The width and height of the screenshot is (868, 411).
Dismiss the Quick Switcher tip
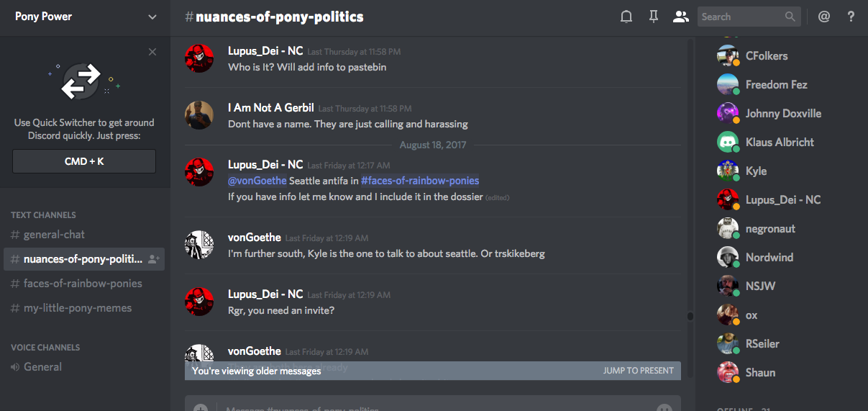pos(152,52)
